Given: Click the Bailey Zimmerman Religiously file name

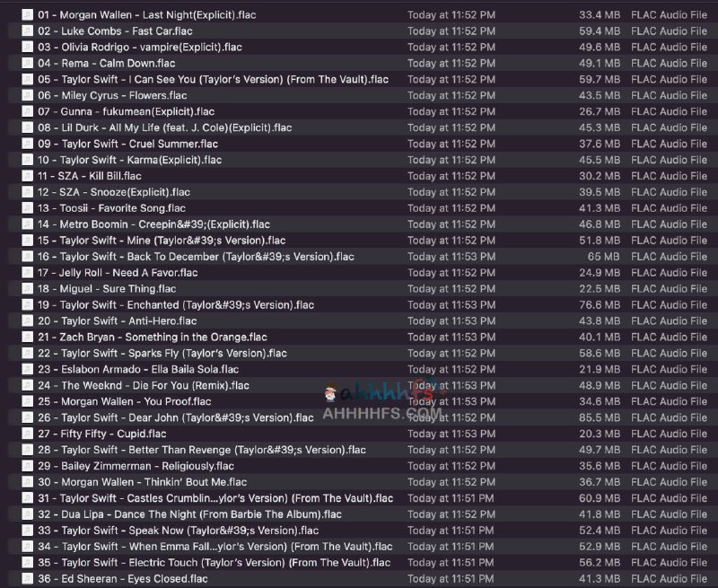Looking at the screenshot, I should tap(136, 466).
